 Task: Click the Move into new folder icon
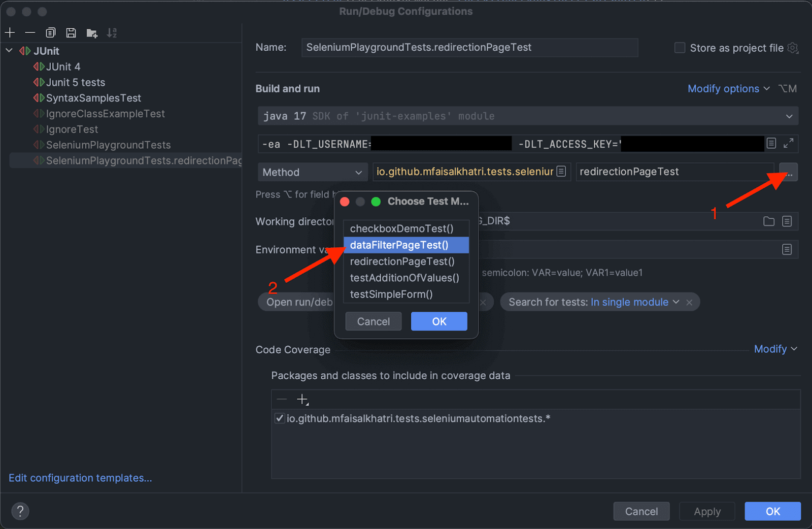point(92,33)
